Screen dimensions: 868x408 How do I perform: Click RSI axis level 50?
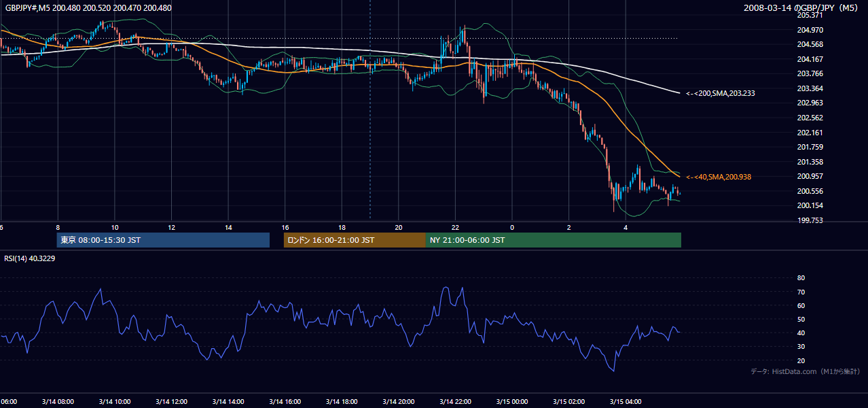[801, 319]
